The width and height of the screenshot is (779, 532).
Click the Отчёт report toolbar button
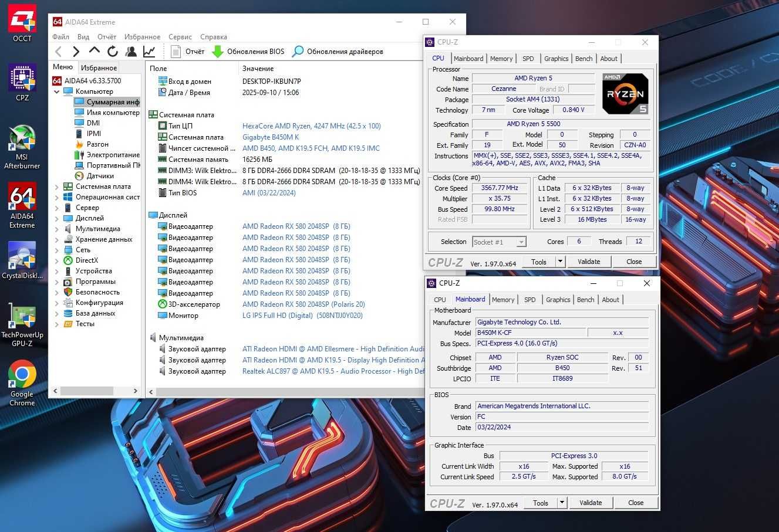pyautogui.click(x=187, y=52)
